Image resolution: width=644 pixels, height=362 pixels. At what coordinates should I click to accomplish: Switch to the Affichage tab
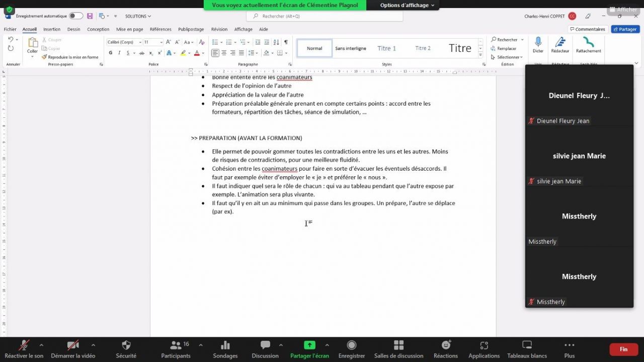pyautogui.click(x=244, y=29)
